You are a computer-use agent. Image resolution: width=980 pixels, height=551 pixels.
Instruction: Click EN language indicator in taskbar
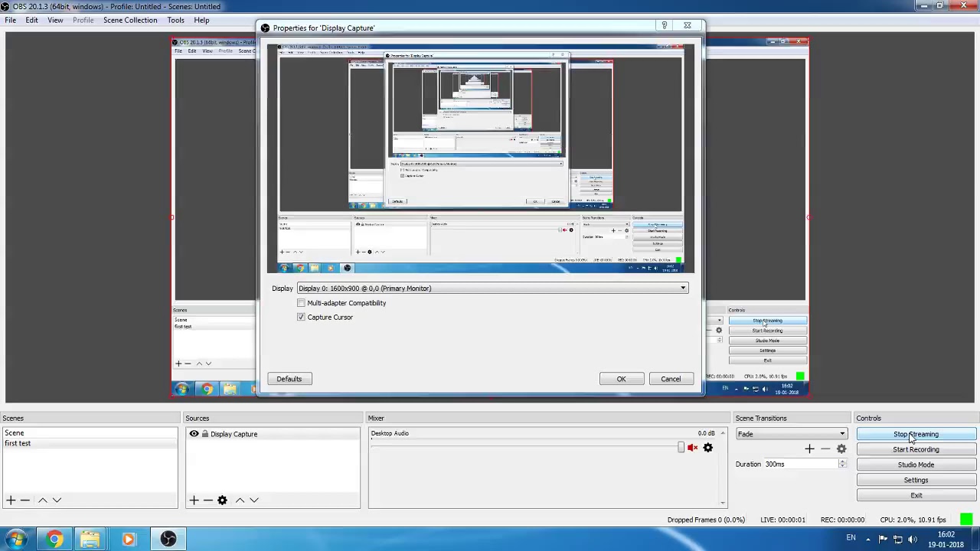coord(851,537)
